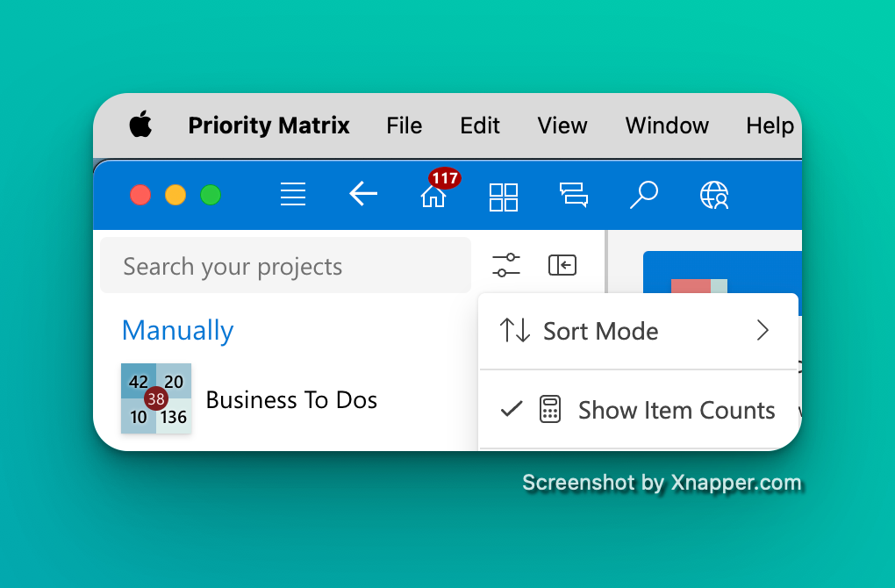Open the Sort Mode submenu
Viewport: 895px width, 588px height.
coord(600,331)
